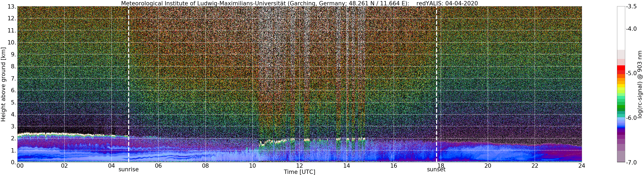Click the 'sunrise' label below the axis
This screenshot has width=644, height=176.
coord(129,170)
